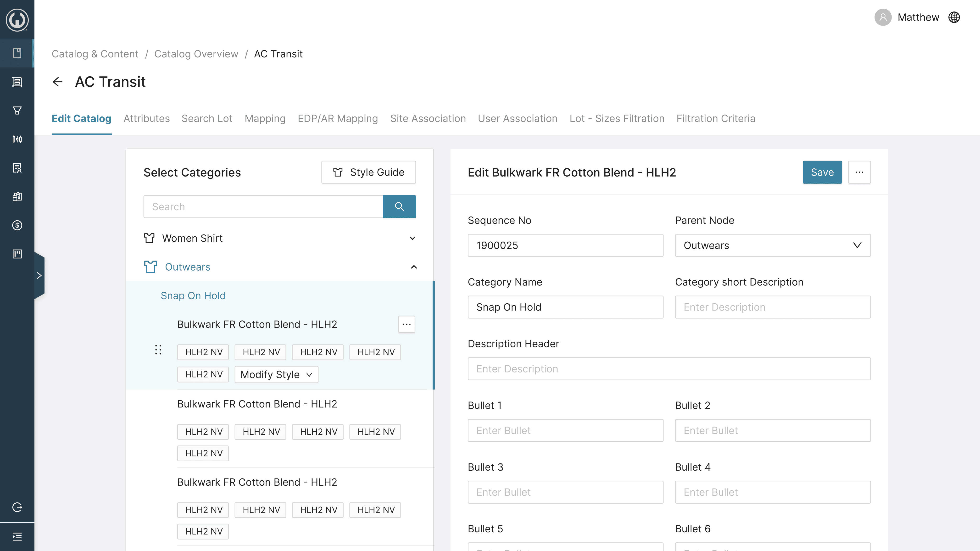Open the sidebar expand arrow handle
The image size is (980, 551).
point(39,275)
